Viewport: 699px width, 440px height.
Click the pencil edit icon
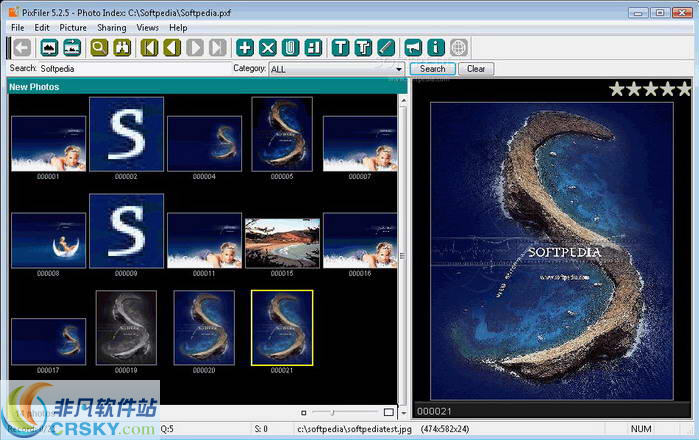point(386,48)
